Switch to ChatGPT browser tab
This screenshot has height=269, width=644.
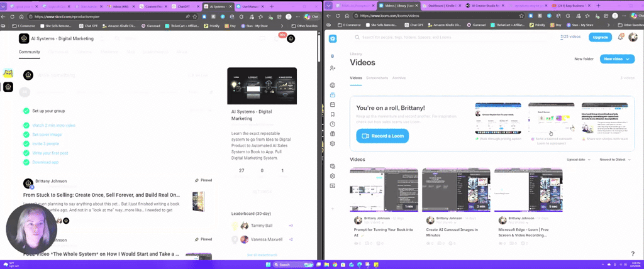(186, 6)
